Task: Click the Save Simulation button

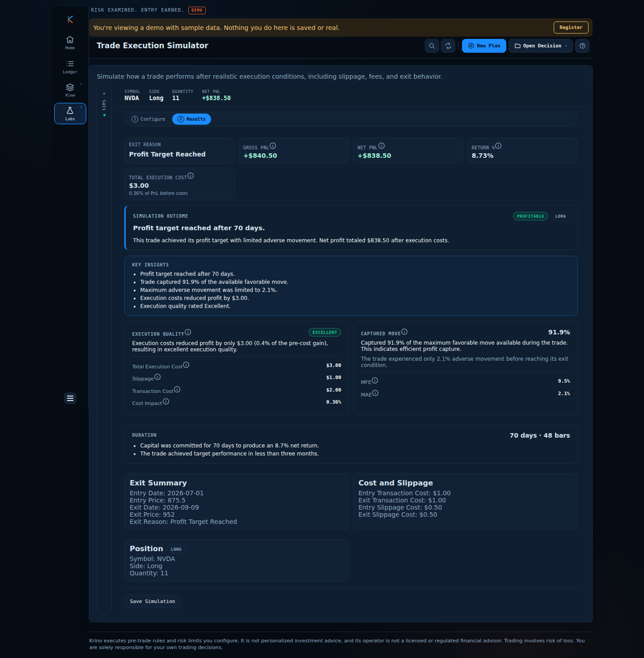Action: 153,602
